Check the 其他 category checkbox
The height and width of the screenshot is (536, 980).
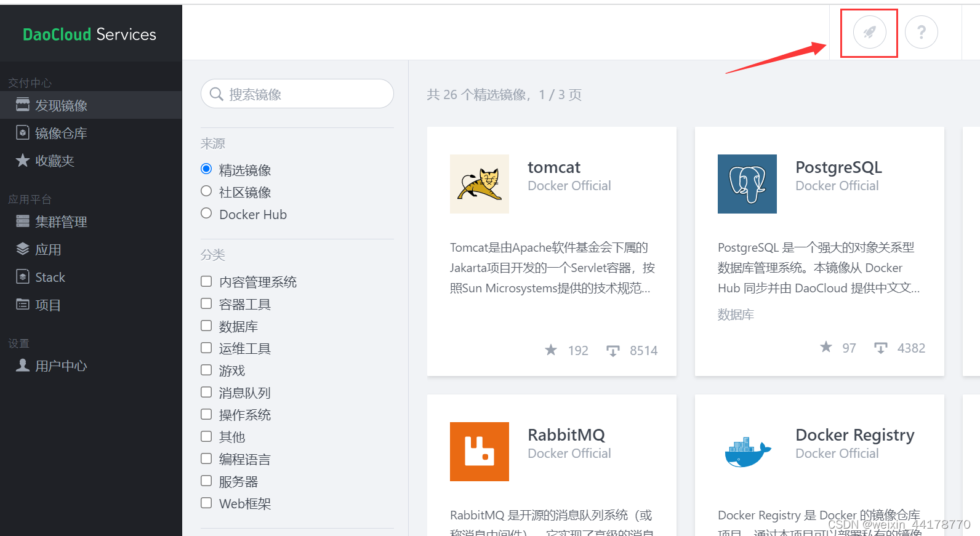(206, 436)
